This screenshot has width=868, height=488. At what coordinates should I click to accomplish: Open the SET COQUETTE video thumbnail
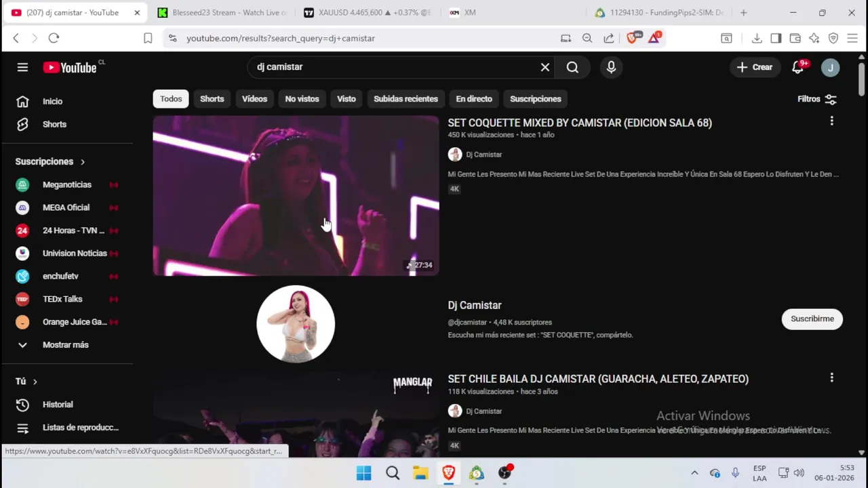pos(296,196)
